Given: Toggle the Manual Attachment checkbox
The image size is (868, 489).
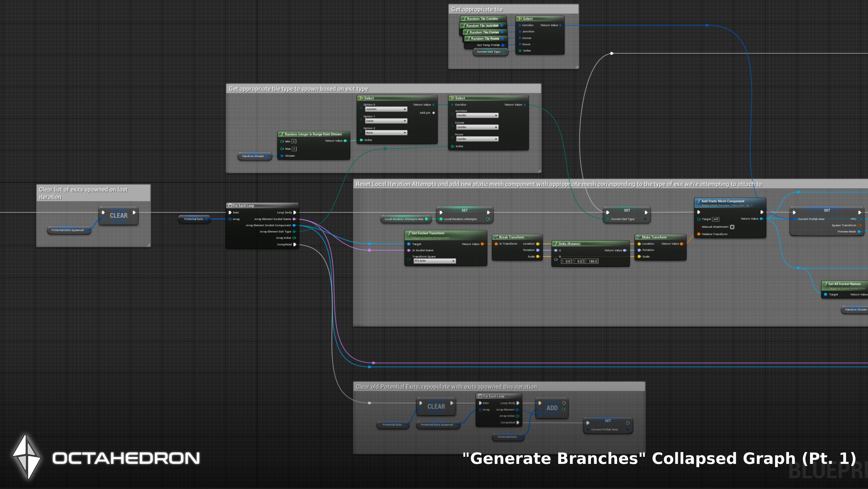Looking at the screenshot, I should point(732,227).
